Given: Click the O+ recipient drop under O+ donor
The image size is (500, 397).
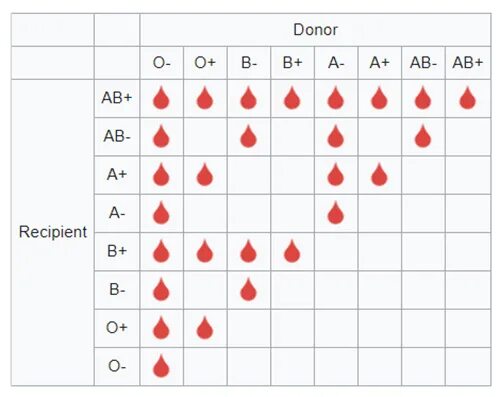Looking at the screenshot, I should (205, 327).
